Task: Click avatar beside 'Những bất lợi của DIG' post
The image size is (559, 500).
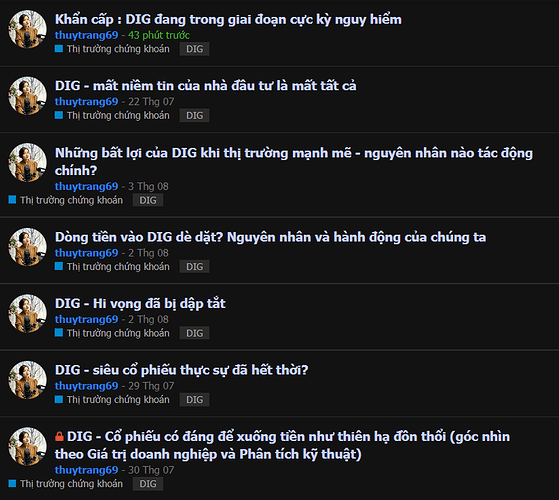Action: coord(27,162)
